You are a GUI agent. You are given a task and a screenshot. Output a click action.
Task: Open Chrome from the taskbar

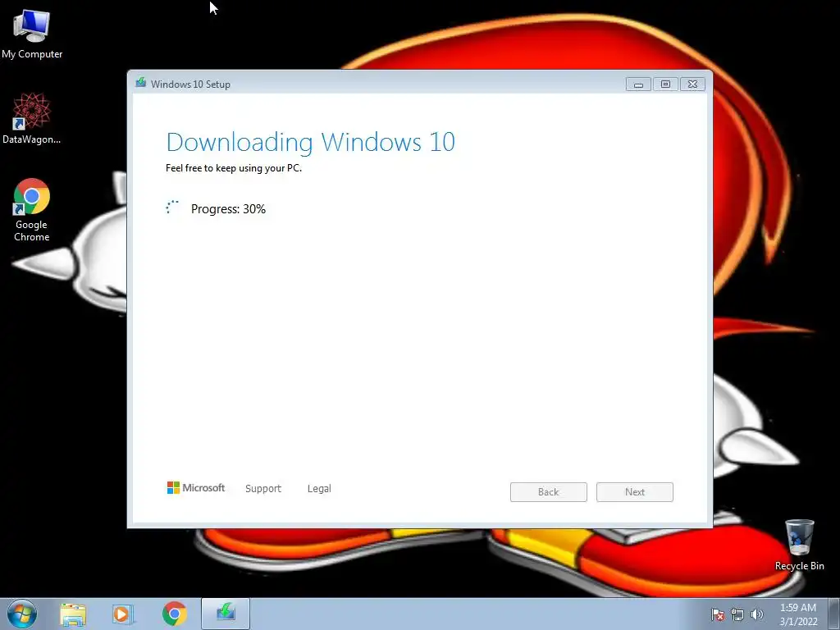tap(174, 614)
